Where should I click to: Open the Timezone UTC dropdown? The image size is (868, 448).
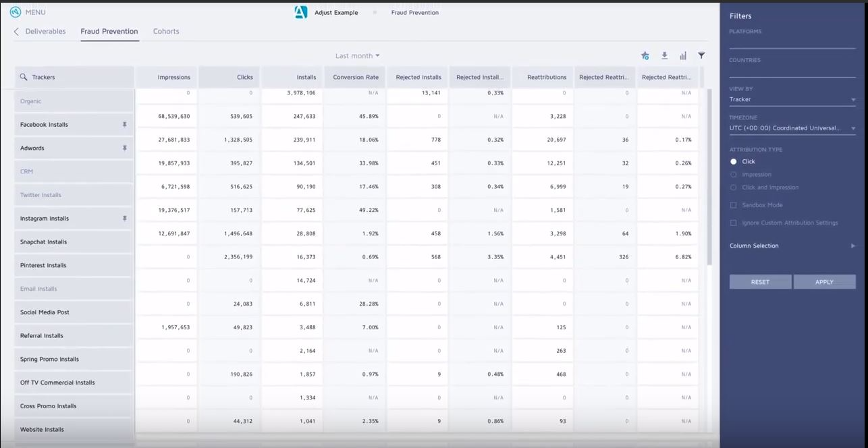click(792, 128)
